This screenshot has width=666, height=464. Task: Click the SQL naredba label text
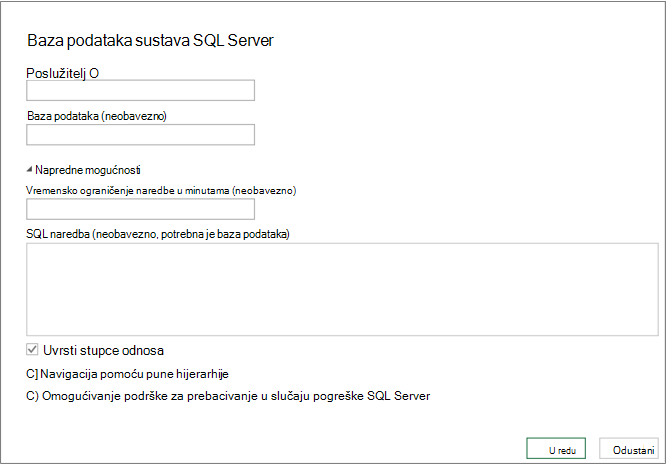click(x=158, y=234)
